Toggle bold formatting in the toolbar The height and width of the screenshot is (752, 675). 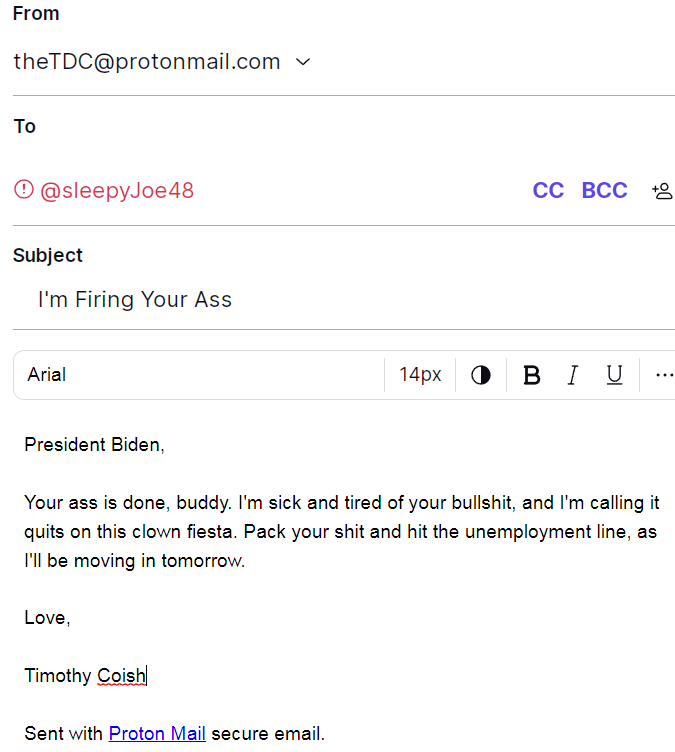[532, 375]
